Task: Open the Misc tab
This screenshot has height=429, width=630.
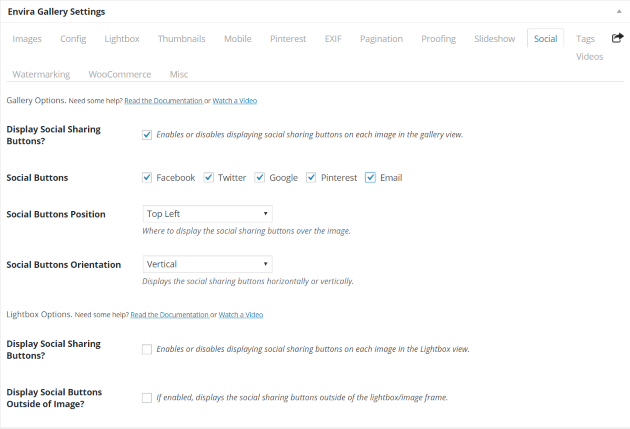Action: point(179,74)
